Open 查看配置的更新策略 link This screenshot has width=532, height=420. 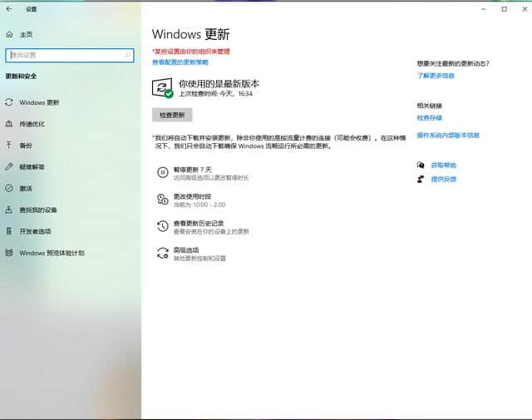click(180, 62)
